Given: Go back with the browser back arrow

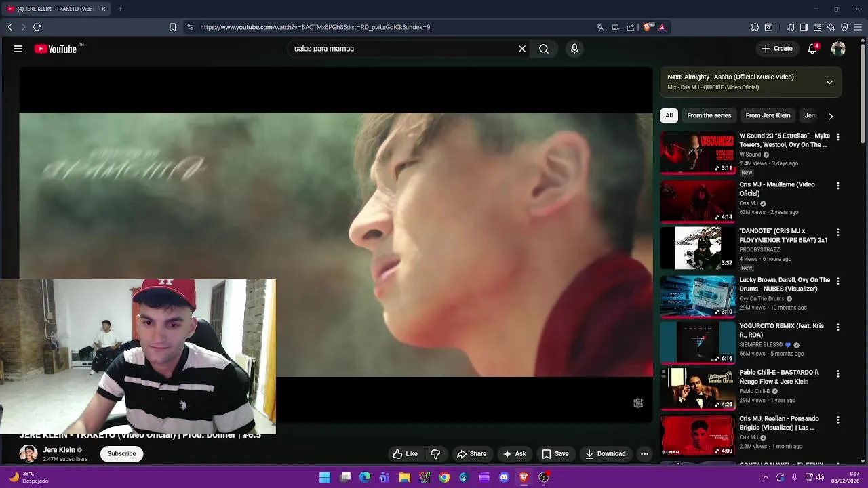Looking at the screenshot, I should (10, 27).
